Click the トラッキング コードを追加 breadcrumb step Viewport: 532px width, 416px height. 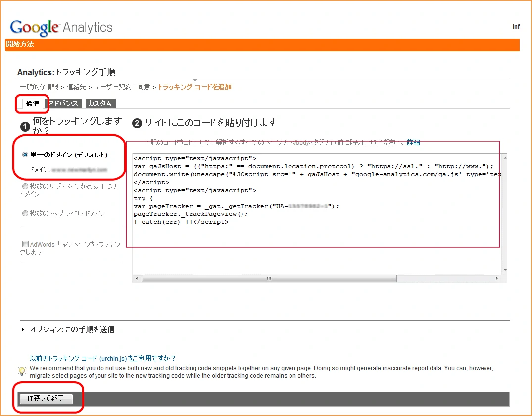point(195,87)
